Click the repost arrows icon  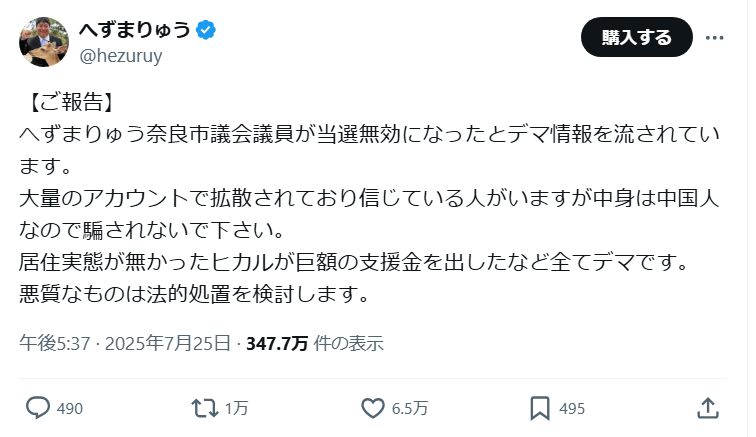[x=203, y=408]
